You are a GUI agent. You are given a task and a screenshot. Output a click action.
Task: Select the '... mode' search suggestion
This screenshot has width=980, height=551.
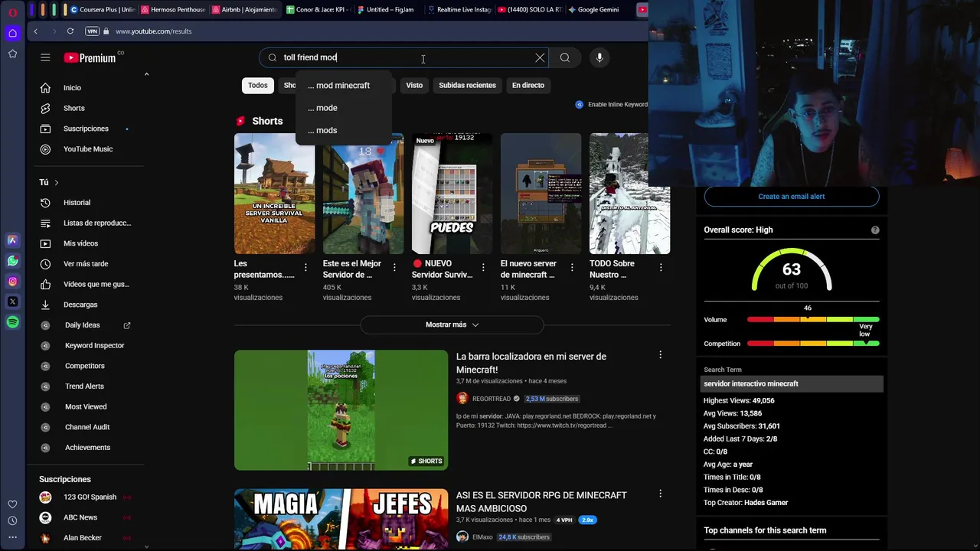(x=343, y=108)
